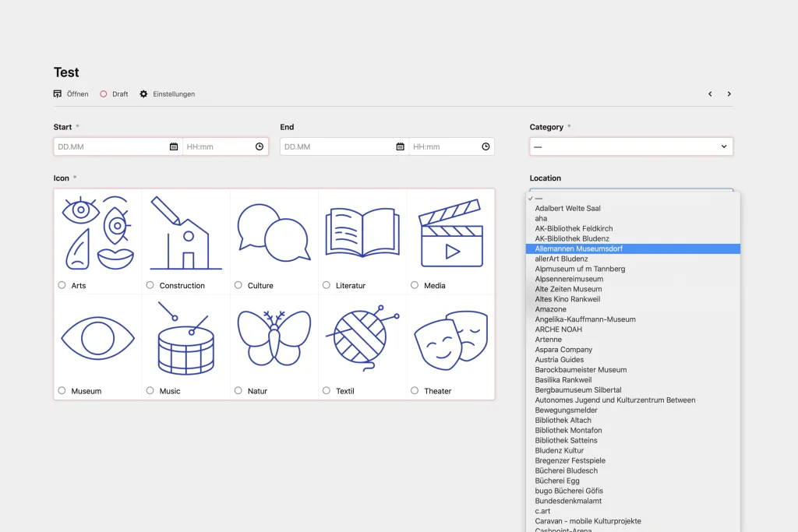
Task: Choose Bregenzer Festspiele in the location list
Action: (570, 460)
